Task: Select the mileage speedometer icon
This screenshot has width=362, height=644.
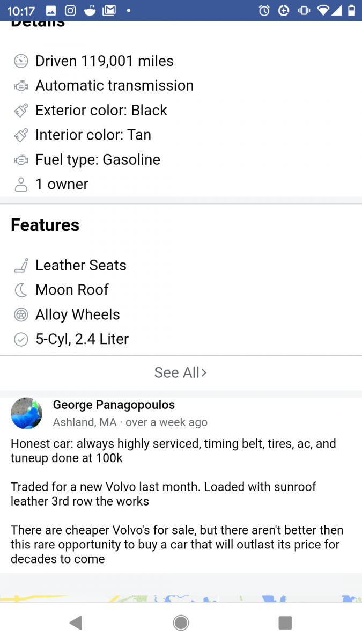Action: click(x=20, y=61)
